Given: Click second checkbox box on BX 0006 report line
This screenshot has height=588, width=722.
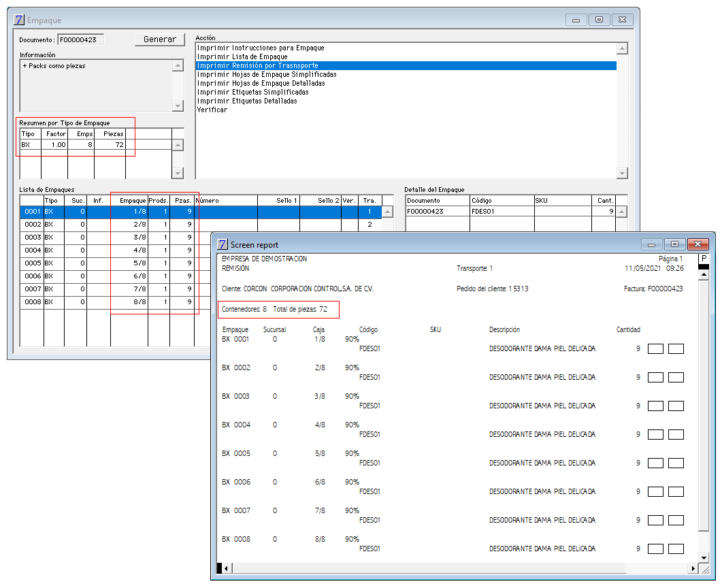Looking at the screenshot, I should coord(676,492).
